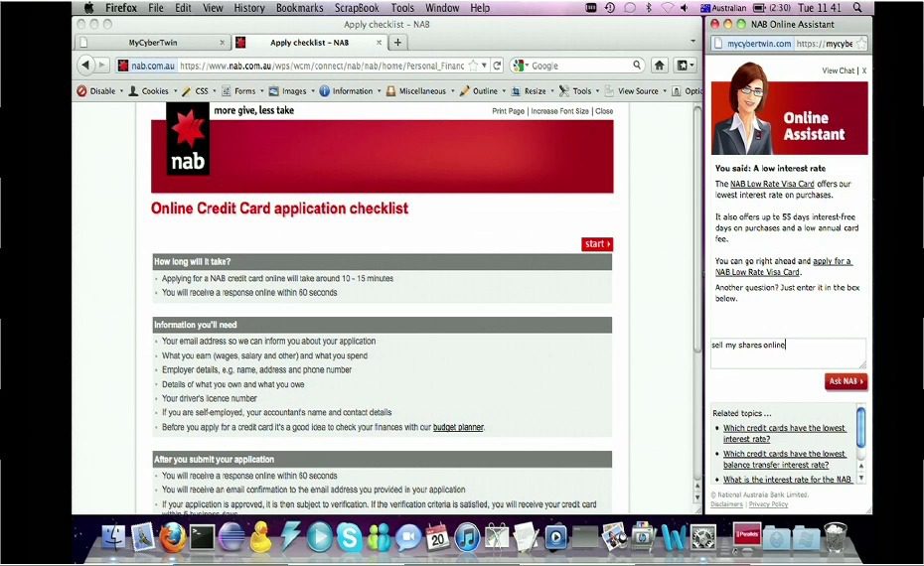Open new tab with plus button
Image resolution: width=924 pixels, height=566 pixels.
point(397,43)
